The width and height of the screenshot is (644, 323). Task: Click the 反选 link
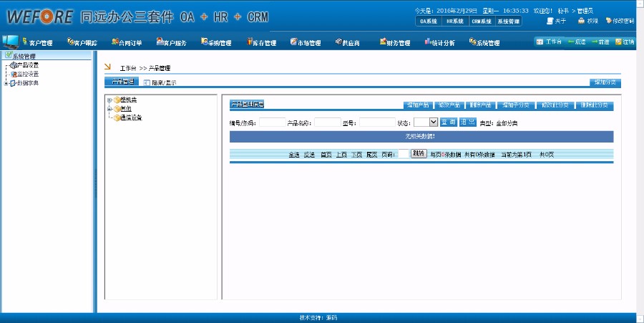point(309,155)
